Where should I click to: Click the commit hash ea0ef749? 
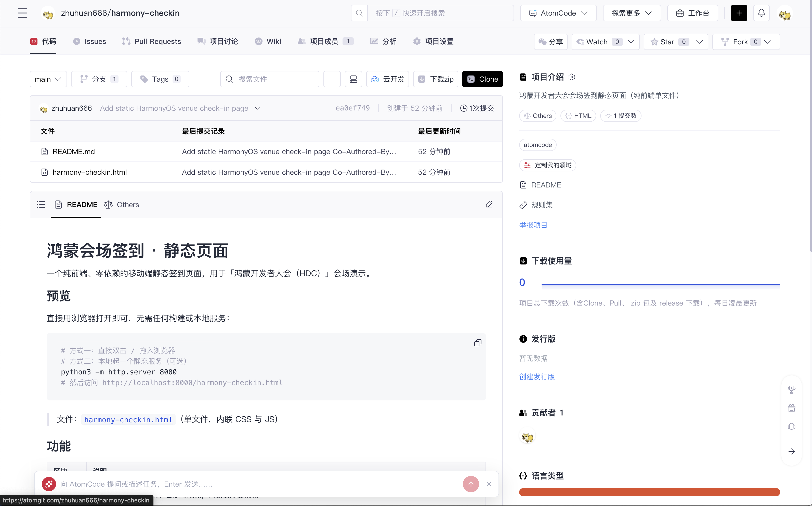(x=352, y=108)
